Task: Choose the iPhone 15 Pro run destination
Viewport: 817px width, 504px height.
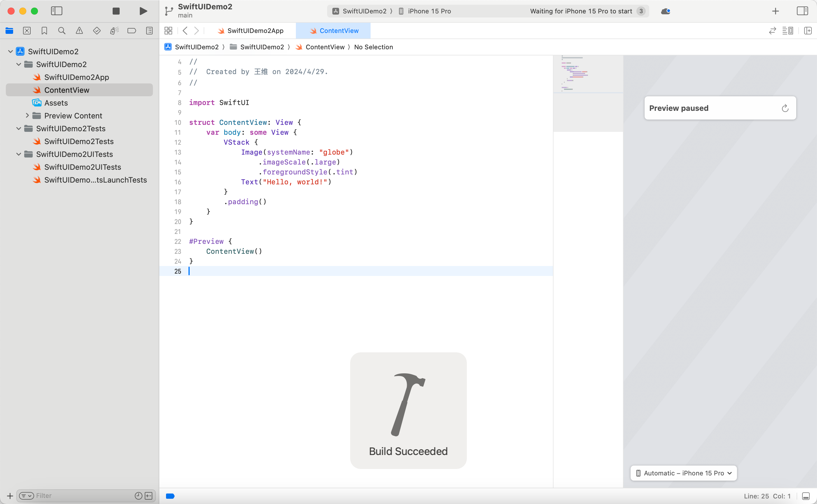Action: coord(425,11)
